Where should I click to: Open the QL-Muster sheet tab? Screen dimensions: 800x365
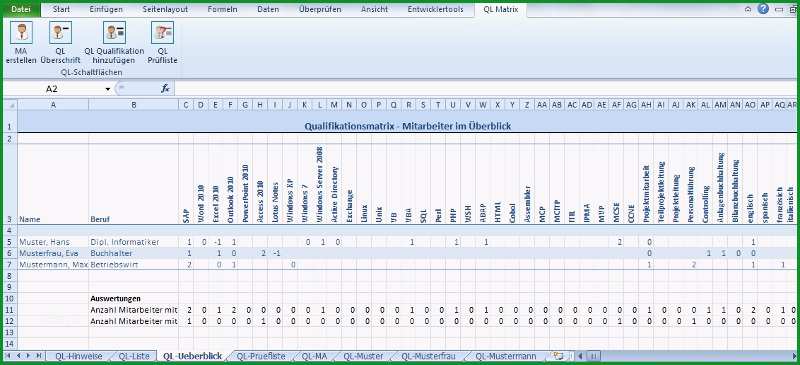363,356
